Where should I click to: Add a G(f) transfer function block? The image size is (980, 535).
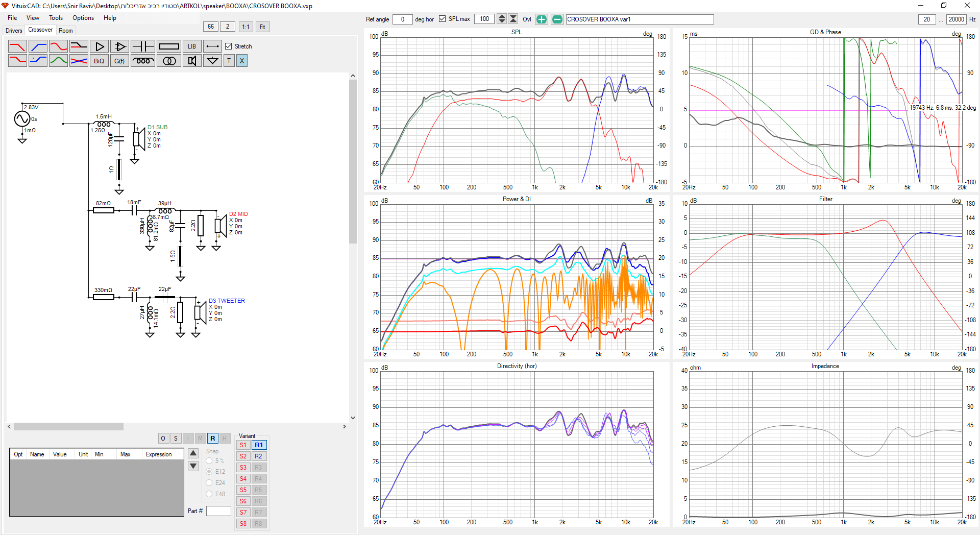point(119,61)
